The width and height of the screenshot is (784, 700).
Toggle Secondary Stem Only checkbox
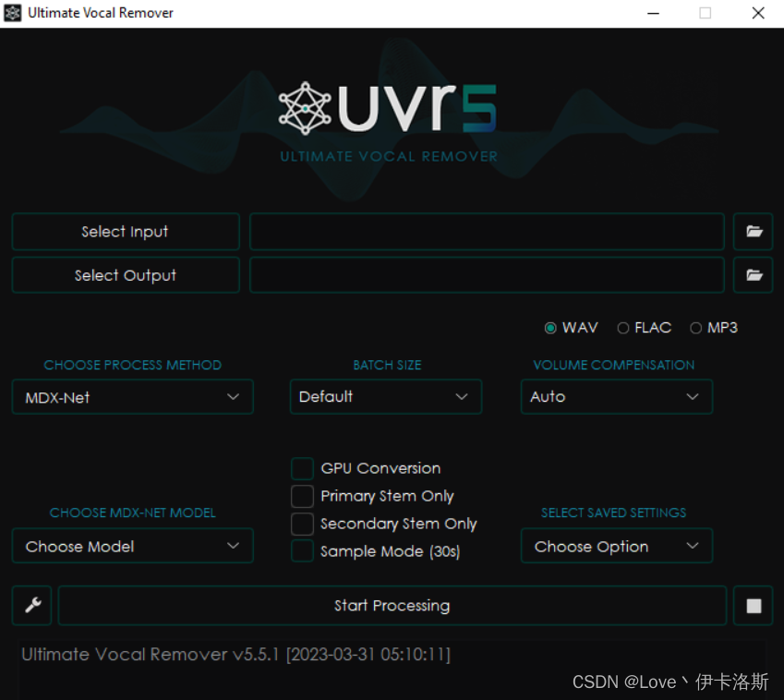[303, 524]
